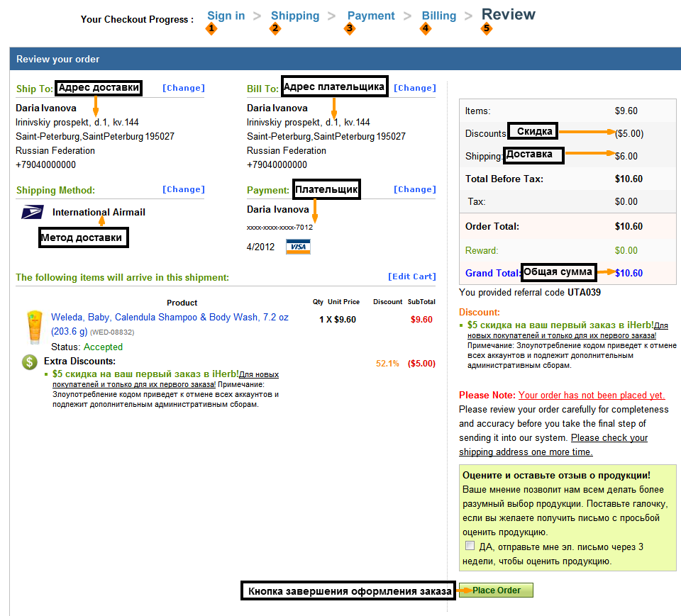The width and height of the screenshot is (681, 616).
Task: Click the quantity and price 1 X $9.60
Action: coord(338,320)
